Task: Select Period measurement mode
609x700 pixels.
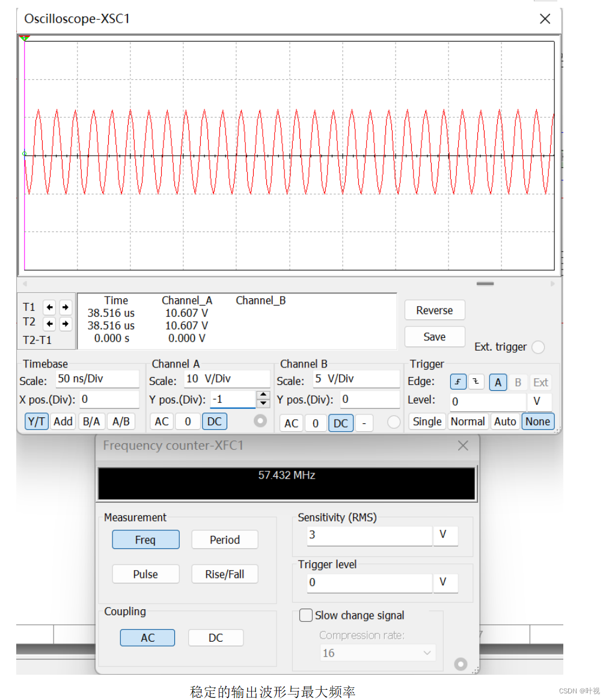Action: coord(225,539)
